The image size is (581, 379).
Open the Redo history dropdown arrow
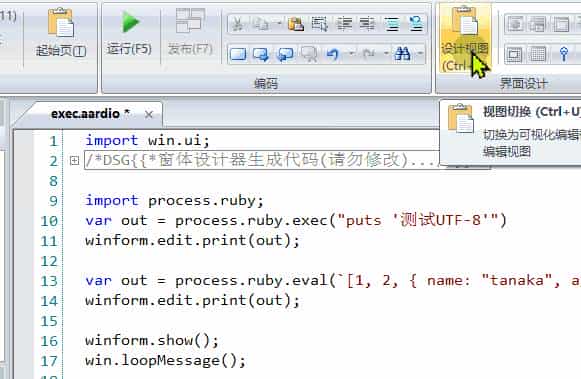click(x=386, y=54)
